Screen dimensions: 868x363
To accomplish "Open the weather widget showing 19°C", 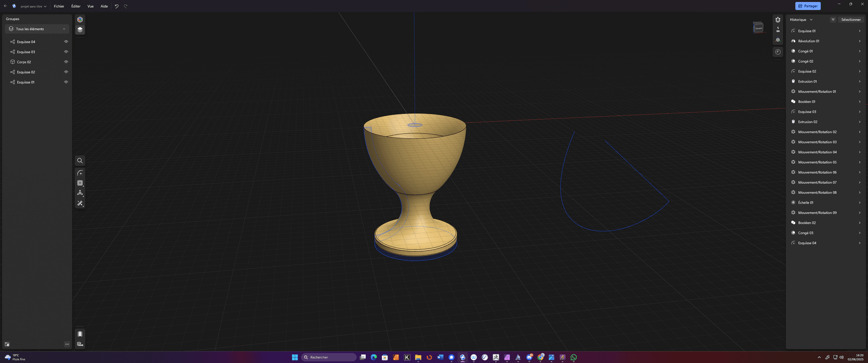I will (x=15, y=357).
